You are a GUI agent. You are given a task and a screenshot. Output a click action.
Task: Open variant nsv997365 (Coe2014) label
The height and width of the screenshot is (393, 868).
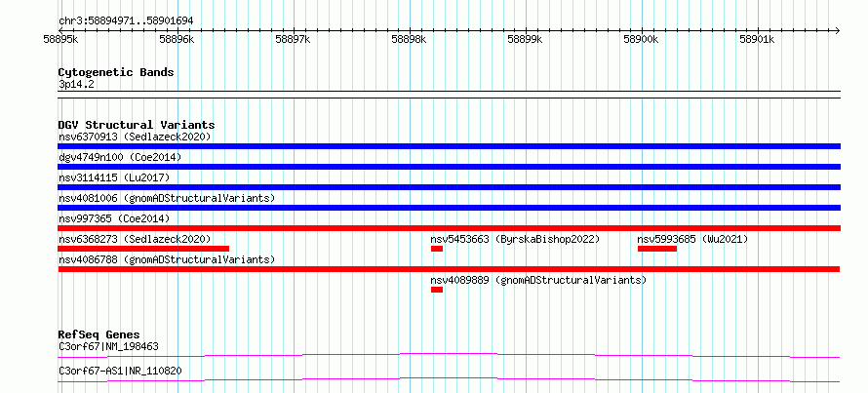[x=114, y=218]
